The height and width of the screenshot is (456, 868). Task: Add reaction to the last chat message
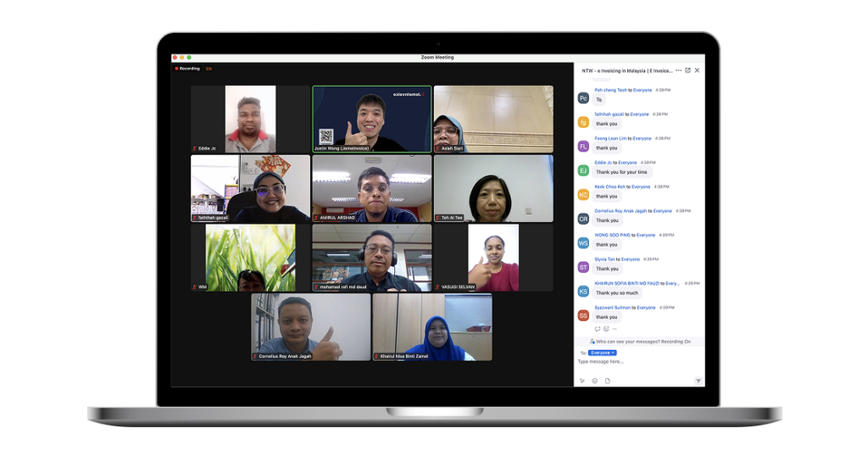click(606, 329)
